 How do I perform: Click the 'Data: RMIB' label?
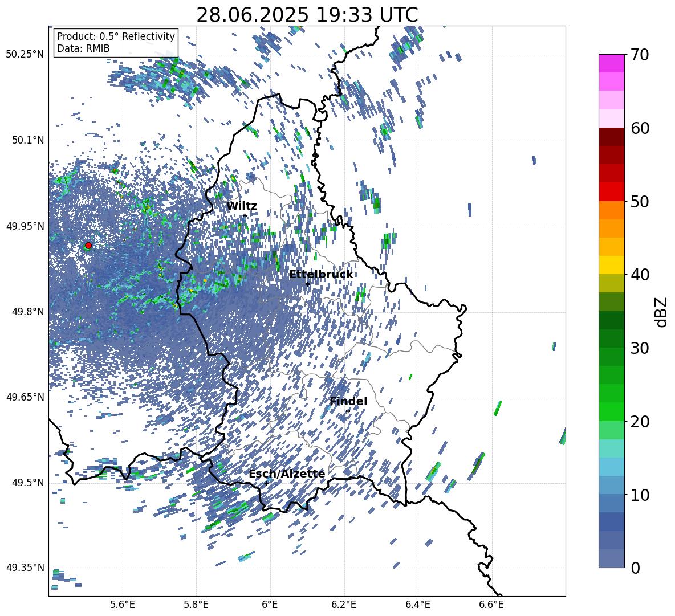pos(83,48)
